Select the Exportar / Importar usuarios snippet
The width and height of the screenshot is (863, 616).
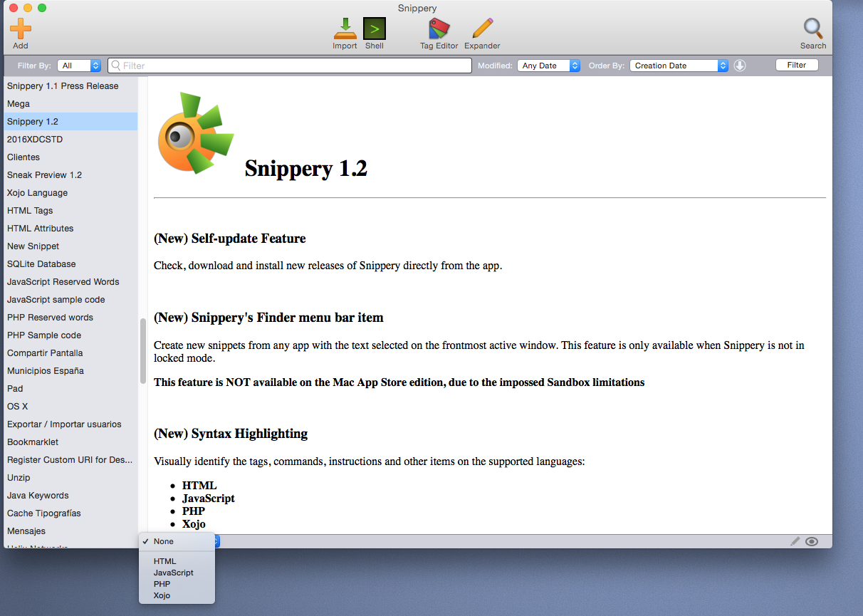tap(70, 424)
